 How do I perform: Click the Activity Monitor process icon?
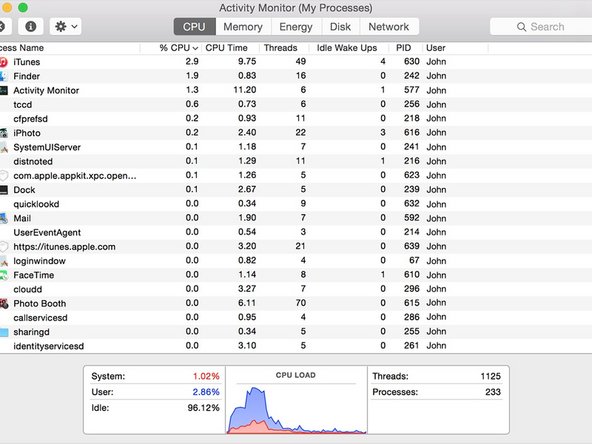(x=3, y=90)
